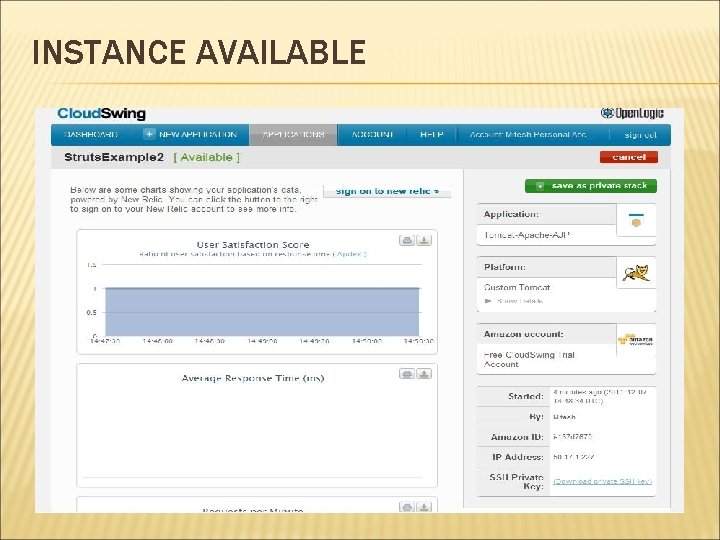Download the Average Response Time chart

(424, 374)
